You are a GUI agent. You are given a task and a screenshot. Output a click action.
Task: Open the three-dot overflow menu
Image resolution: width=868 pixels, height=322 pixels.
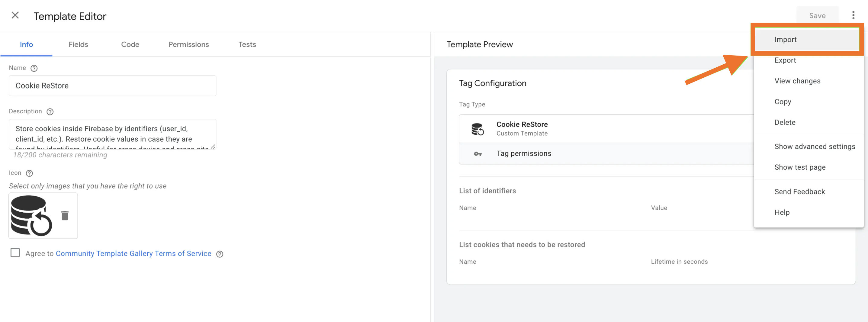853,15
